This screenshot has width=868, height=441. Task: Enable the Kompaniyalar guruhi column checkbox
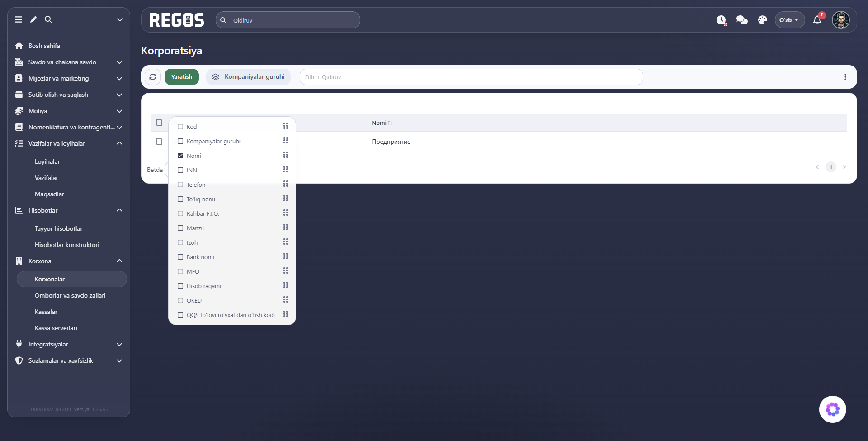(180, 141)
